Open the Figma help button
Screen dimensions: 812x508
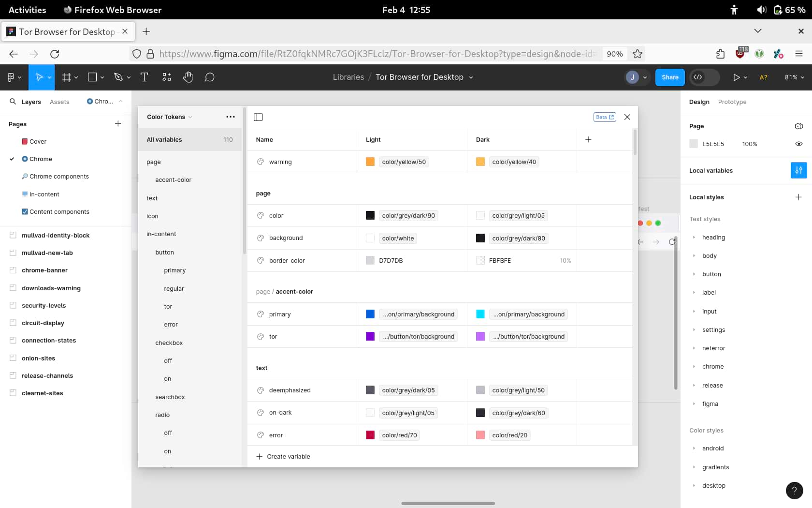coord(794,490)
